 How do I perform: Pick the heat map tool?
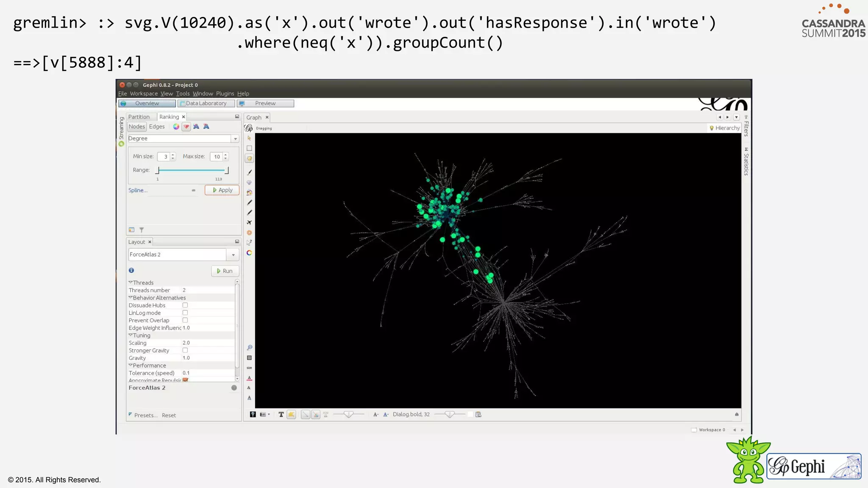pos(249,233)
